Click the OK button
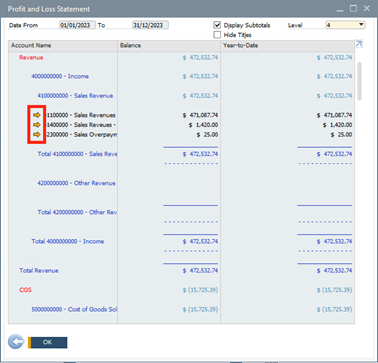Viewport: 378px width, 363px height. pyautogui.click(x=48, y=342)
